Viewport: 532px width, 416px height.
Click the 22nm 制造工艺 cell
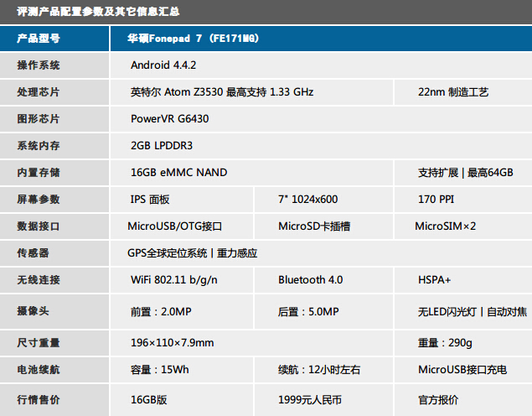[463, 92]
